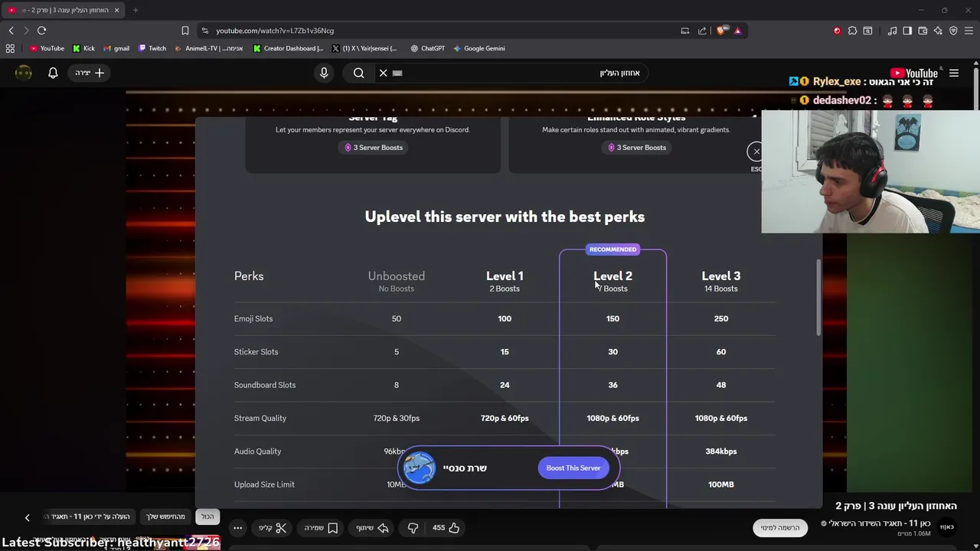Open the browser main menu (hamburger)

969,31
